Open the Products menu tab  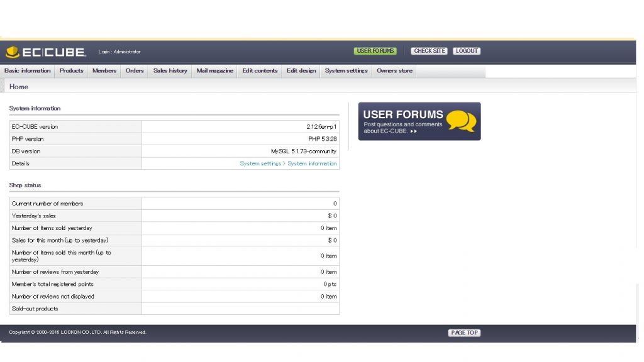coord(70,71)
